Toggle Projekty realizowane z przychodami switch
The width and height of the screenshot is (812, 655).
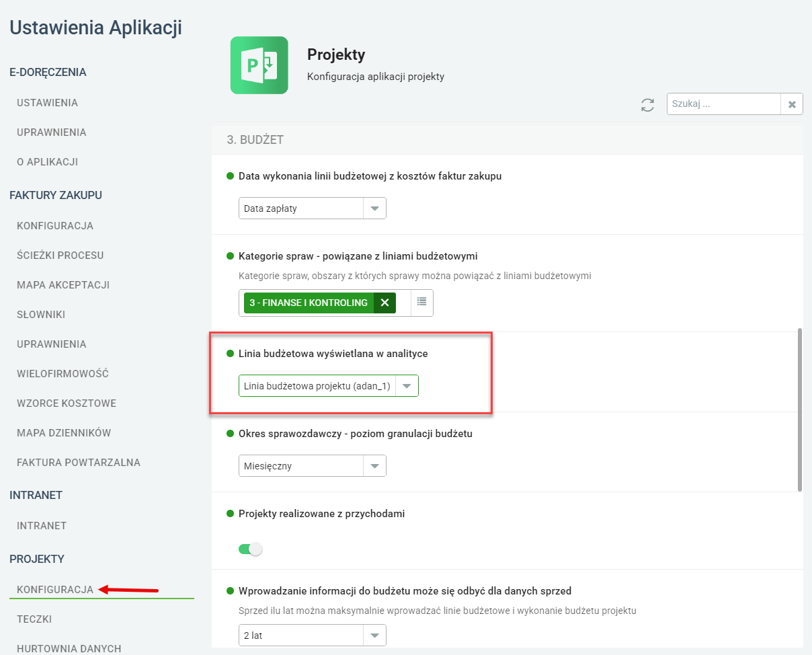(x=250, y=549)
